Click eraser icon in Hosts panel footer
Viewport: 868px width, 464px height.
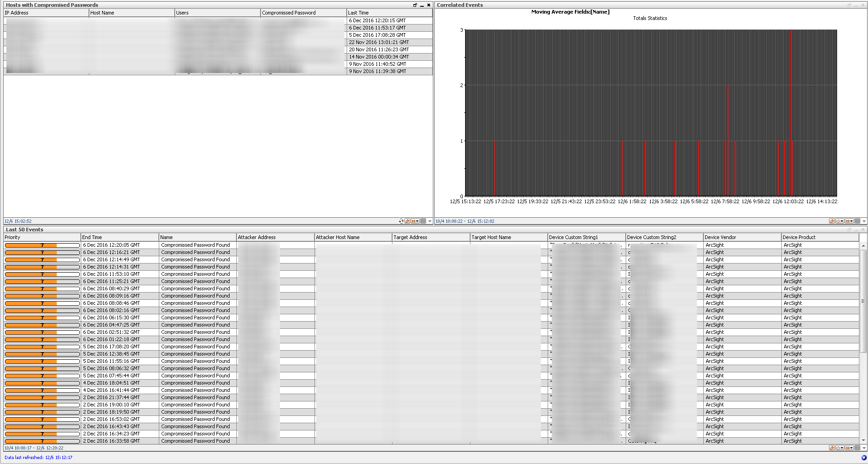[x=407, y=221]
